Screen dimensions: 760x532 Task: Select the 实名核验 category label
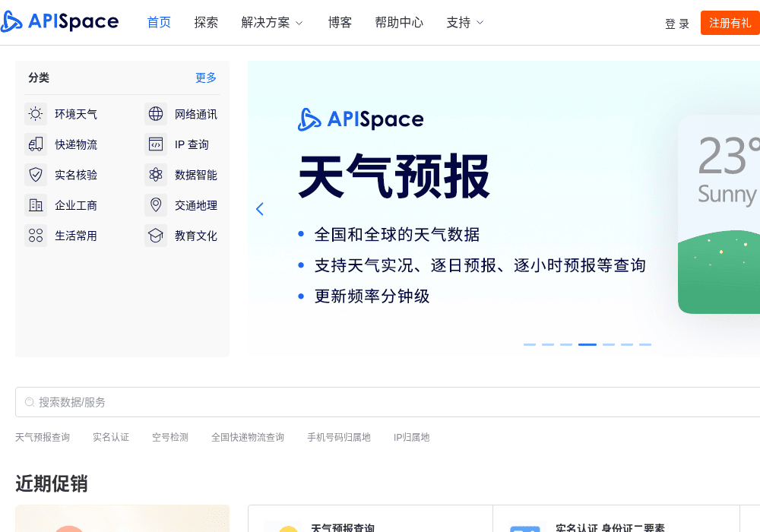click(76, 175)
